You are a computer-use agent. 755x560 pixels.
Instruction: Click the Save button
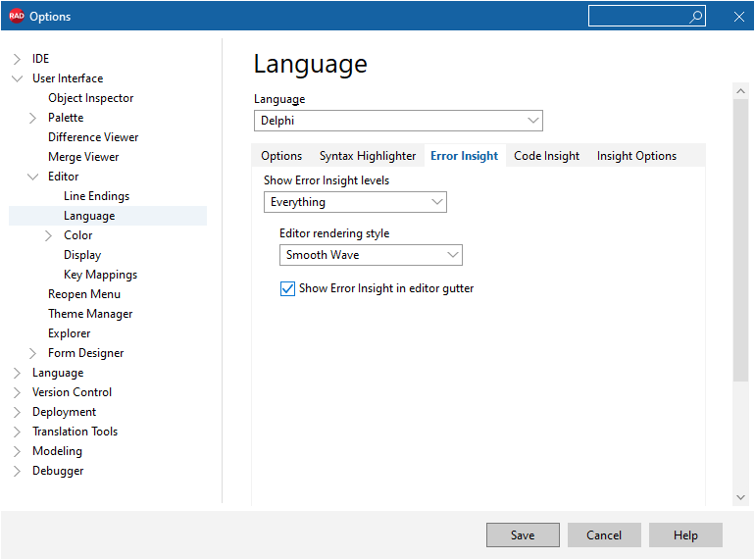tap(523, 535)
